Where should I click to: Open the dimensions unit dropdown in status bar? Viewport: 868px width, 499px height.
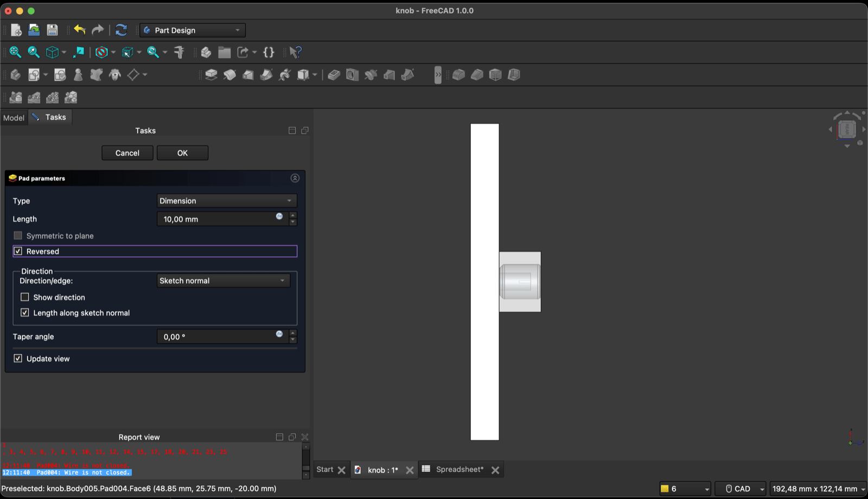(818, 489)
